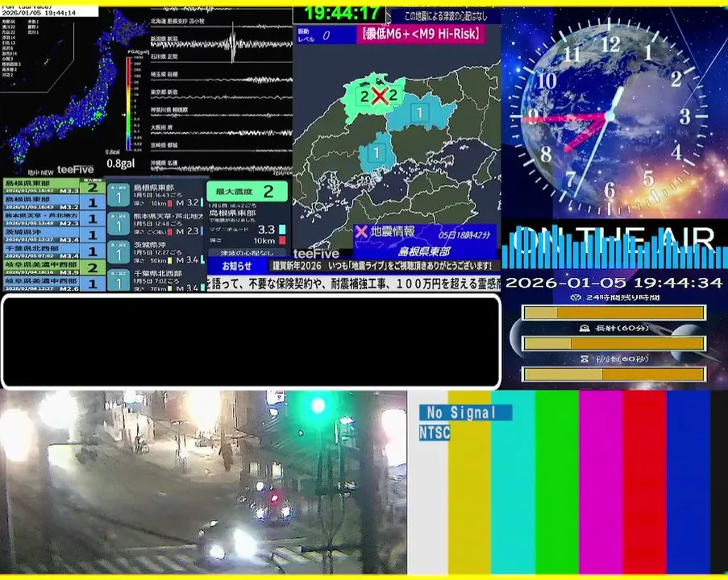This screenshot has width=728, height=580.
Task: Click the red X epicenter marker on the map
Action: pyautogui.click(x=380, y=97)
